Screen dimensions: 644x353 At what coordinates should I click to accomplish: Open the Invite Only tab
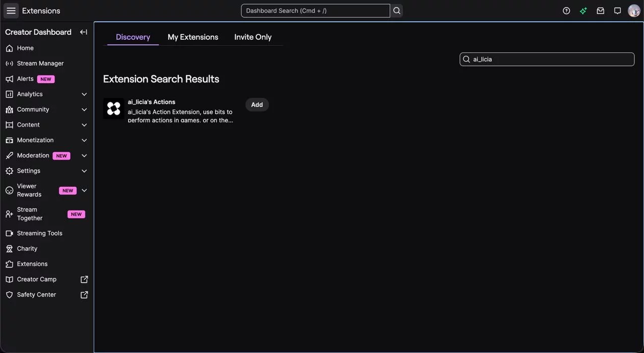pyautogui.click(x=253, y=36)
